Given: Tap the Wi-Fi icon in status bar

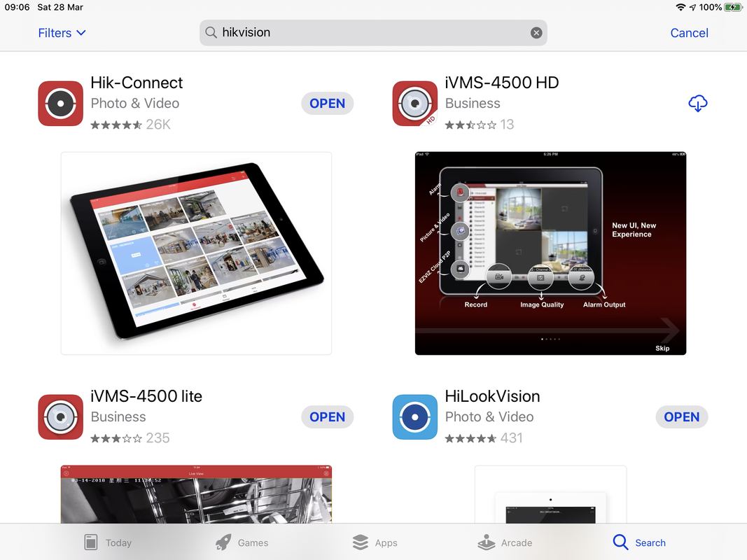Looking at the screenshot, I should click(x=680, y=7).
